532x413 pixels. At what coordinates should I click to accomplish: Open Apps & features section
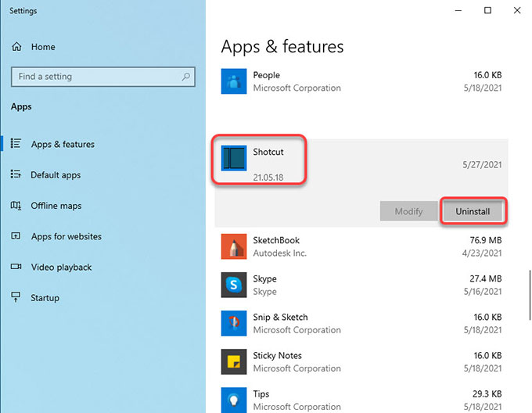tap(63, 144)
